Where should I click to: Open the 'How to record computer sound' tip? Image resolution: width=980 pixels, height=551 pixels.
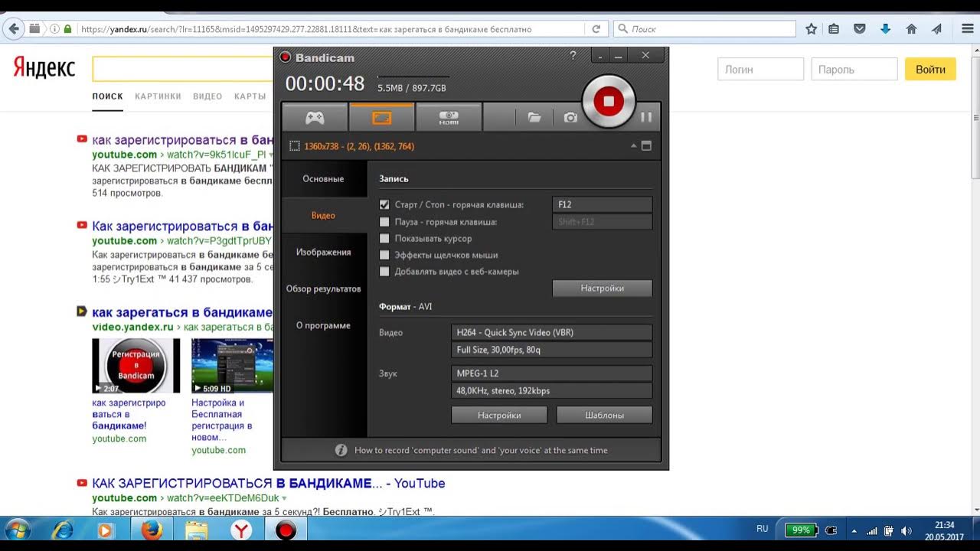click(x=481, y=450)
